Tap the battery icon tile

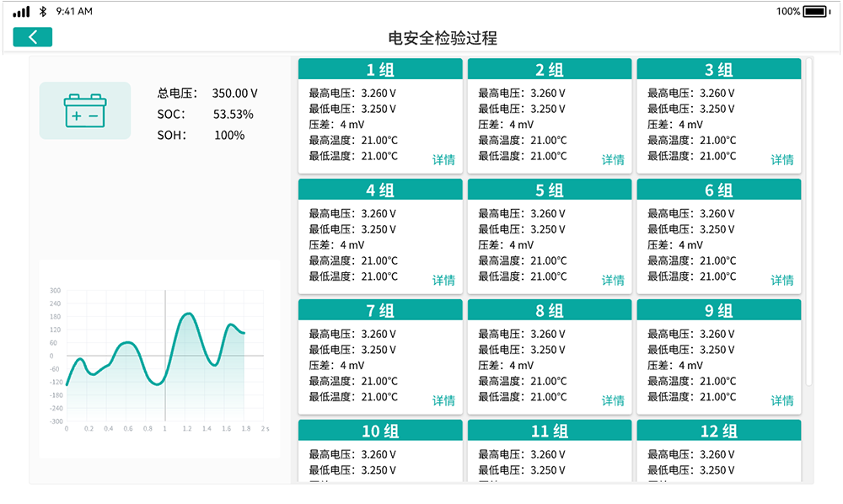[x=85, y=110]
